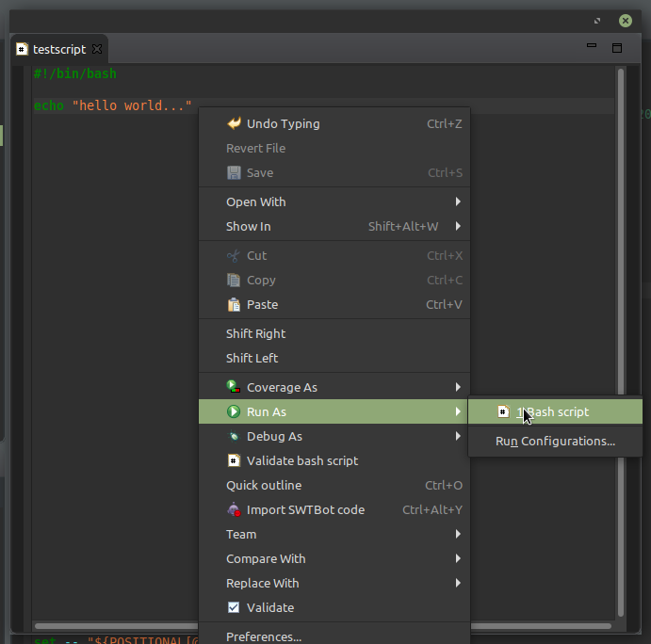Choose Validate bash script entry
The height and width of the screenshot is (644, 651).
(x=334, y=460)
